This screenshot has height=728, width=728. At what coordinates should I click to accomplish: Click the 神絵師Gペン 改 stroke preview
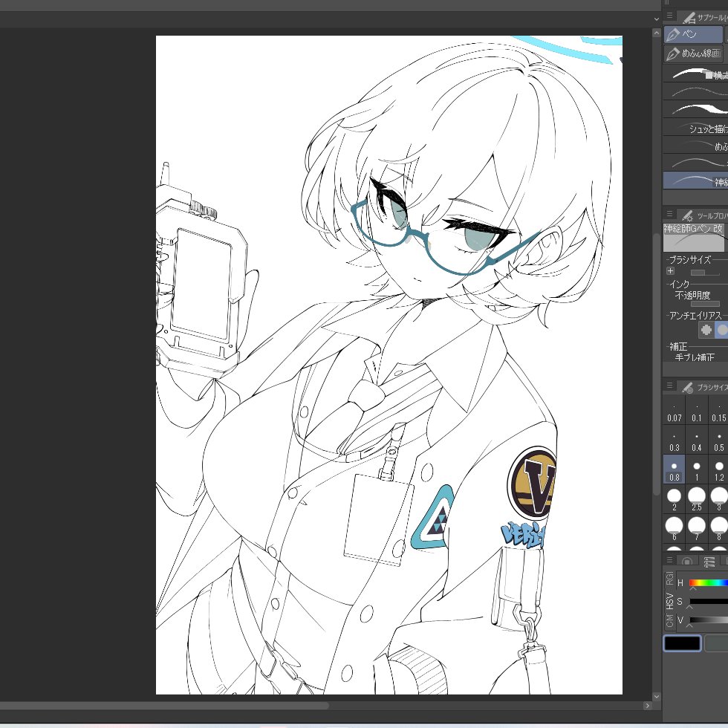(694, 238)
